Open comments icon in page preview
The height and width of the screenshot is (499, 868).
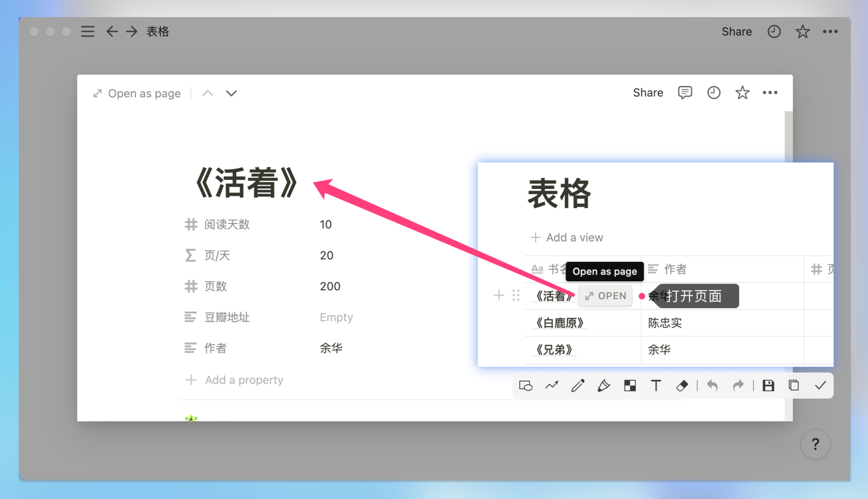tap(685, 93)
